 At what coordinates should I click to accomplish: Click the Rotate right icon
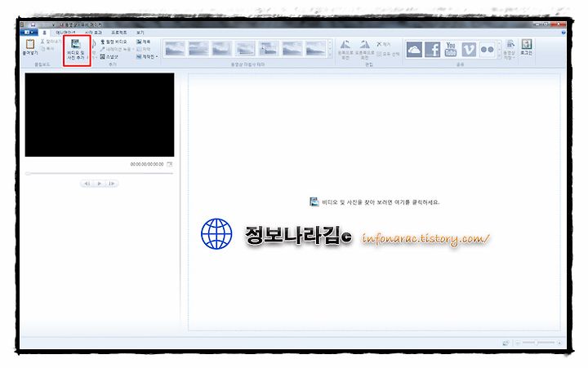point(364,45)
